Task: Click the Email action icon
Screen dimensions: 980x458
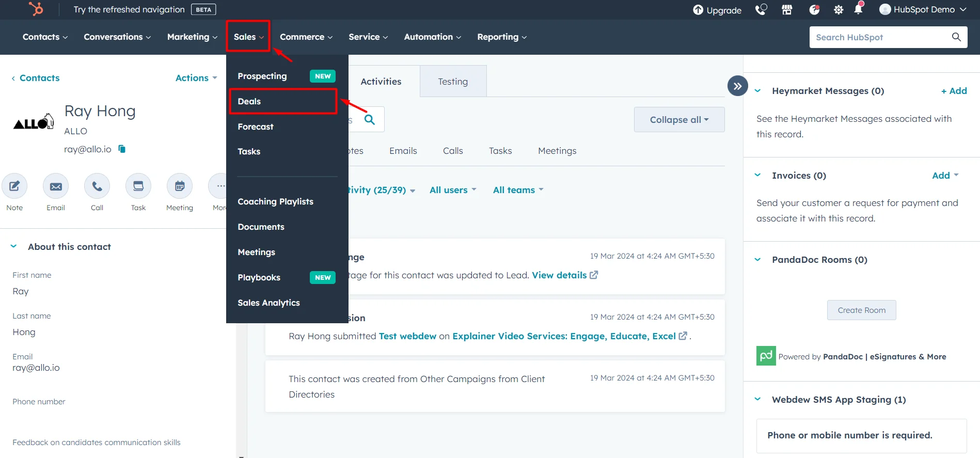Action: (x=56, y=186)
